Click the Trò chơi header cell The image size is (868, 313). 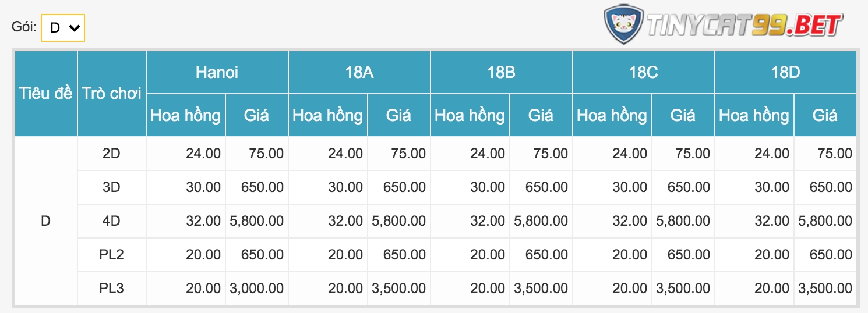click(111, 93)
